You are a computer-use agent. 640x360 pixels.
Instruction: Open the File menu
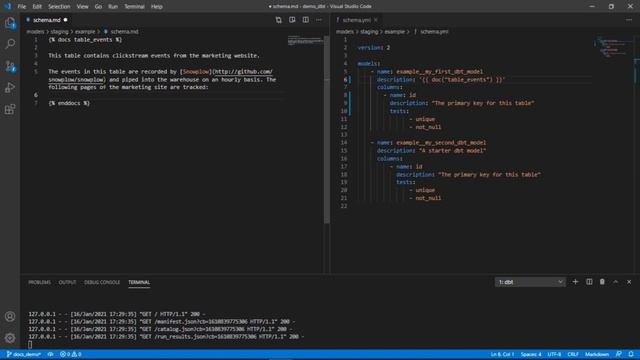click(22, 7)
